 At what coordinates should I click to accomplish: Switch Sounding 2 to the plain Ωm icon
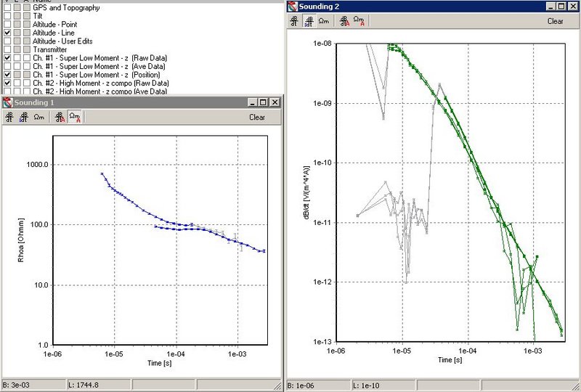(324, 21)
